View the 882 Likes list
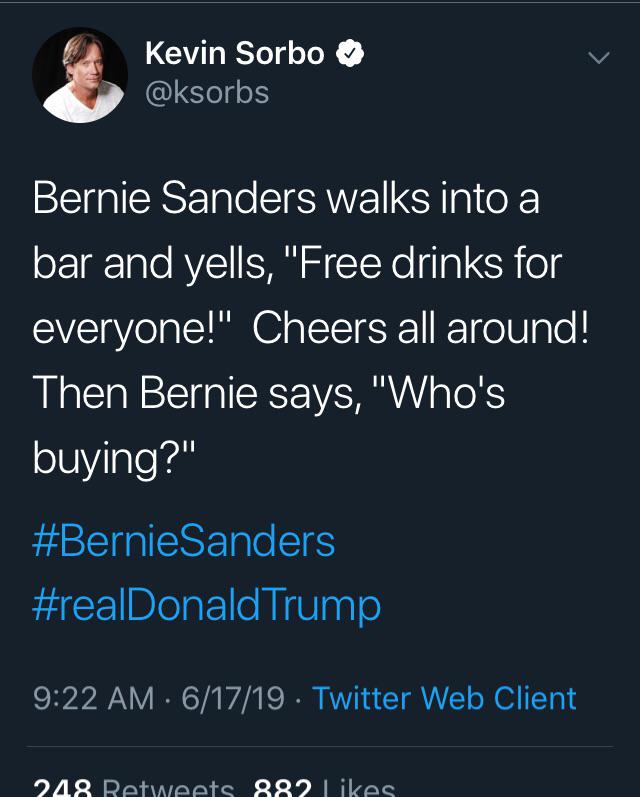Viewport: 640px width, 797px height. click(324, 788)
